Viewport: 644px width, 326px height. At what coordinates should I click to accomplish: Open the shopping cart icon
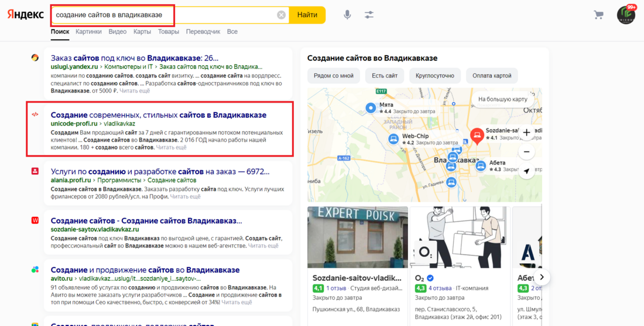[599, 15]
